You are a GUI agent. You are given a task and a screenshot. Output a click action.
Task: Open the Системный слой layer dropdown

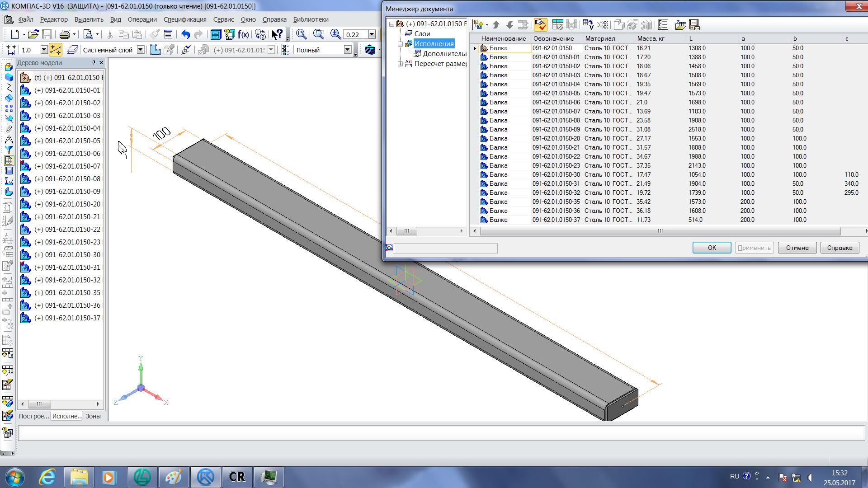[140, 50]
